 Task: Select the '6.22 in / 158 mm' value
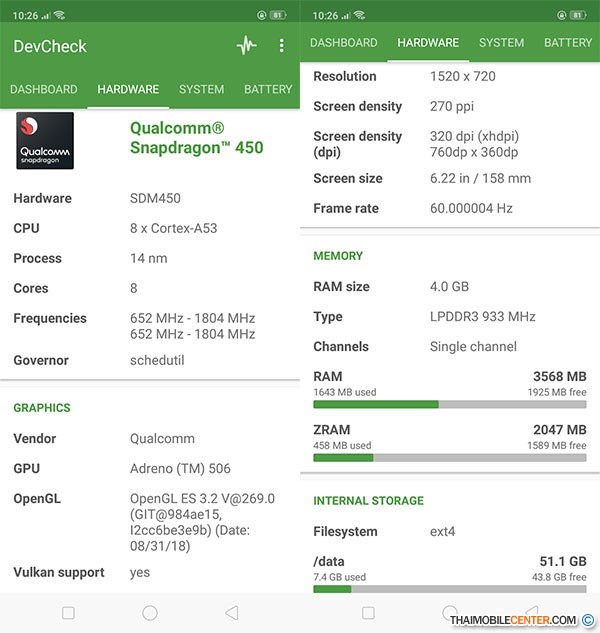pyautogui.click(x=480, y=178)
